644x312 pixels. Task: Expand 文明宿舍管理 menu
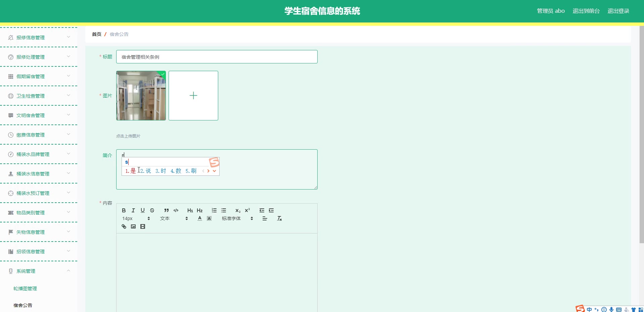tap(39, 115)
